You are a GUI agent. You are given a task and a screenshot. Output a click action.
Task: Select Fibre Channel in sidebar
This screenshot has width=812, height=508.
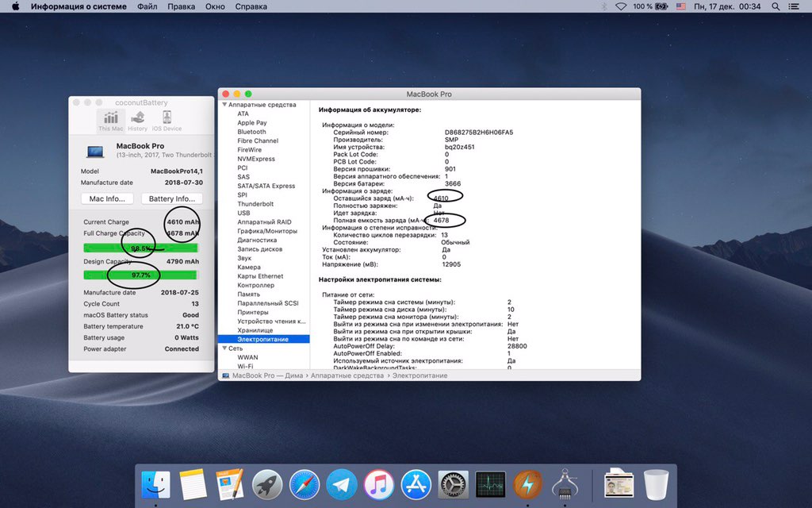pyautogui.click(x=258, y=140)
